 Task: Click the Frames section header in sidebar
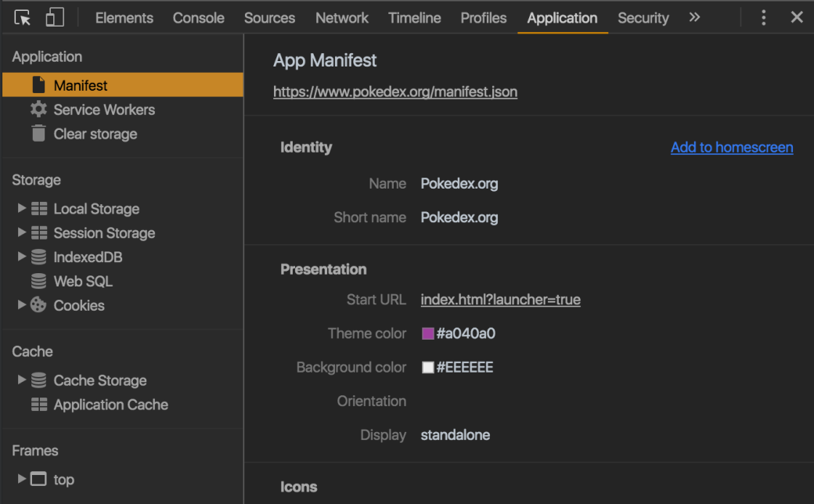click(34, 451)
